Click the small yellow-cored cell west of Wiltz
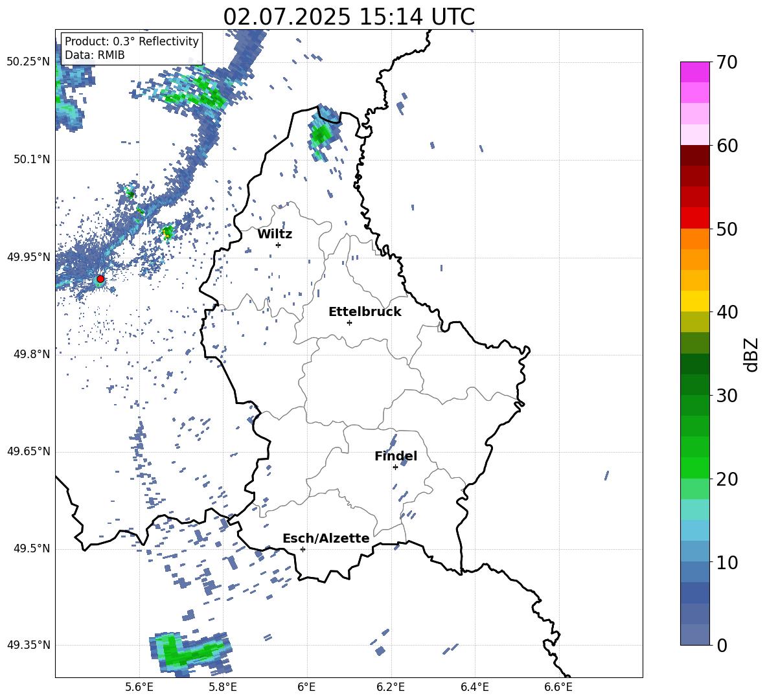Image resolution: width=767 pixels, height=700 pixels. tap(168, 232)
